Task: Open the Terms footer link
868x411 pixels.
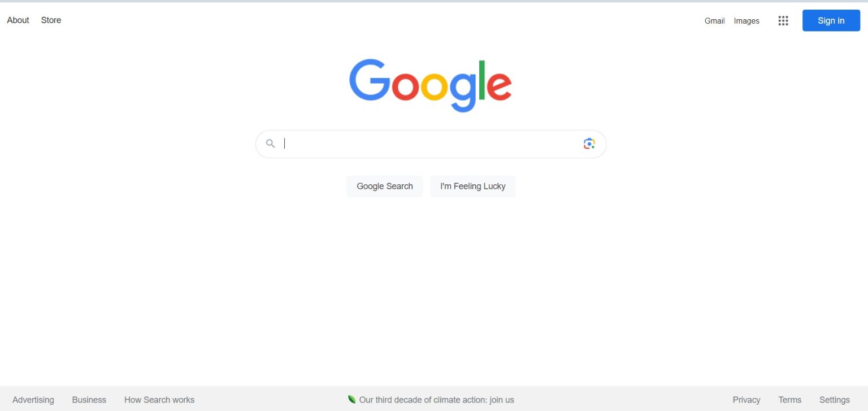Action: pyautogui.click(x=790, y=400)
